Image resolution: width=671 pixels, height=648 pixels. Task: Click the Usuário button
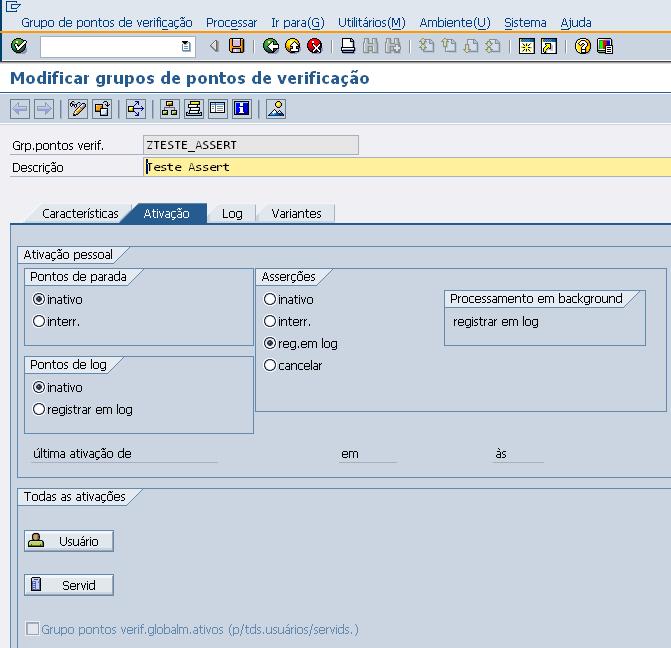click(69, 541)
